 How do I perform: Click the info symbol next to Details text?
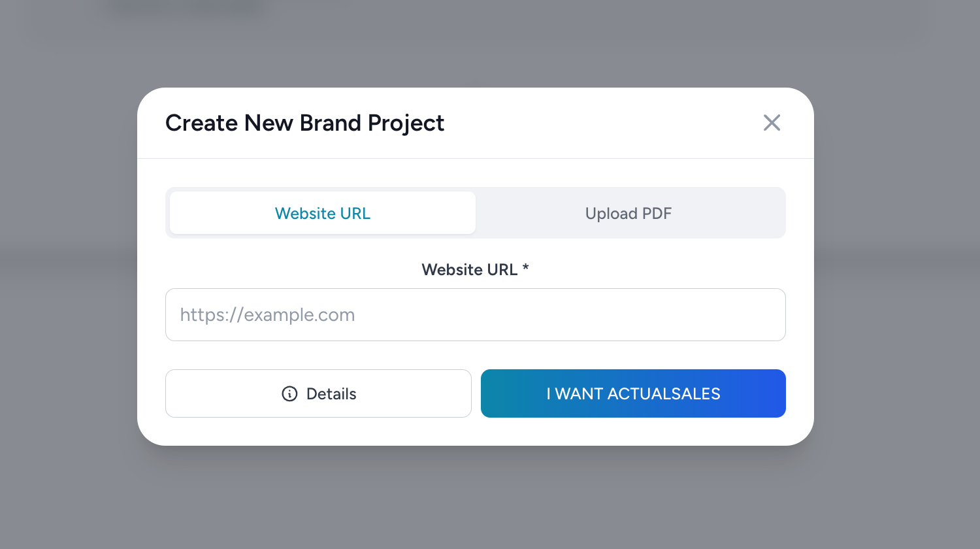coord(289,393)
